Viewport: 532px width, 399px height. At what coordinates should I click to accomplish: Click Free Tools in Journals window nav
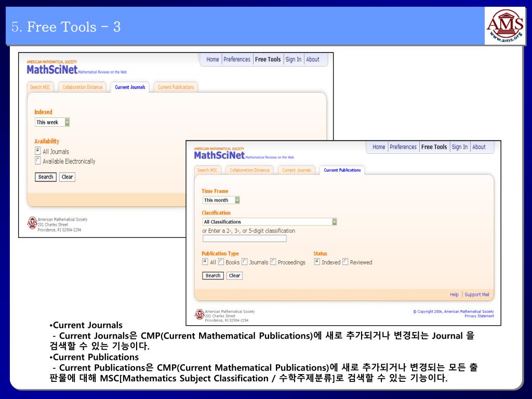click(268, 59)
